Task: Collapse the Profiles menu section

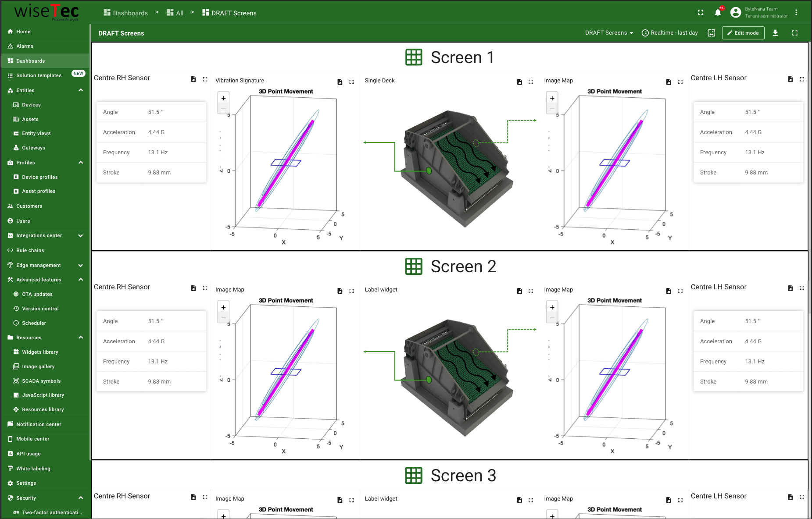Action: click(x=81, y=163)
